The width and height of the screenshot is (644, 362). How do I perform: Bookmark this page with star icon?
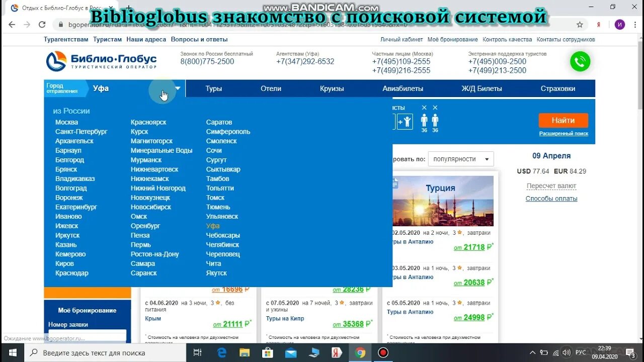[x=580, y=24]
